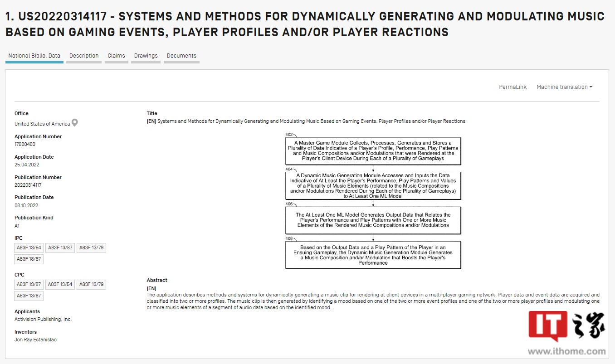Viewport: 615px width, 364px height.
Task: Select IPC classification tag A63F 13/79
Action: click(92, 248)
